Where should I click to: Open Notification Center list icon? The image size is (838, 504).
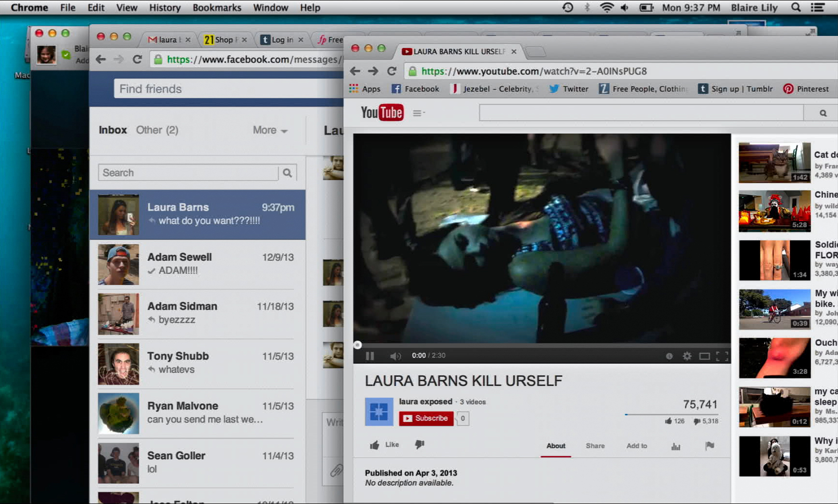pyautogui.click(x=818, y=7)
